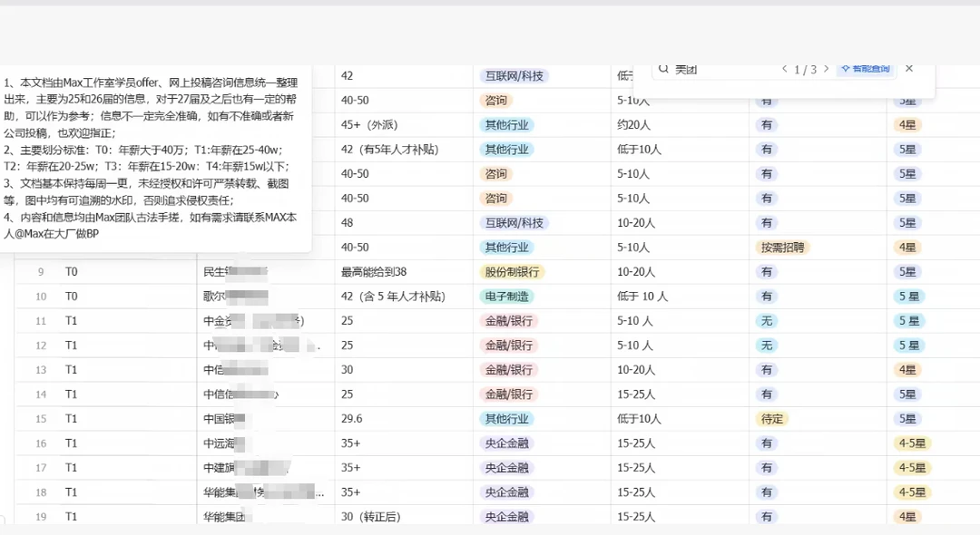
Task: Select row number 15
Action: tap(41, 419)
